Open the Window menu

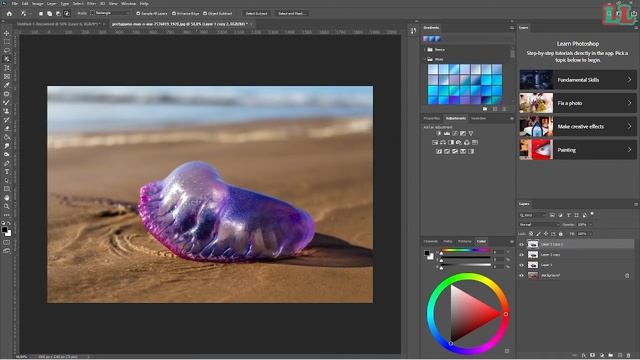[x=129, y=3]
